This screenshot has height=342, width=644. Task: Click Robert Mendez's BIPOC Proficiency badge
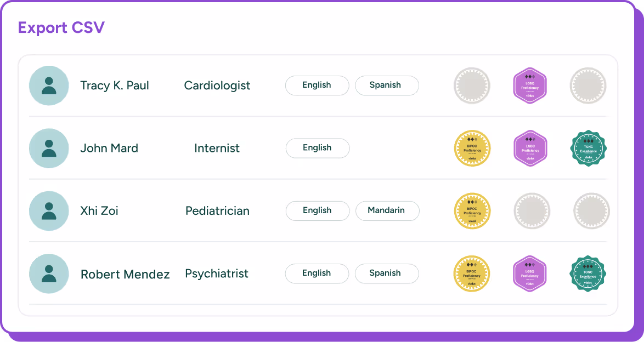472,273
